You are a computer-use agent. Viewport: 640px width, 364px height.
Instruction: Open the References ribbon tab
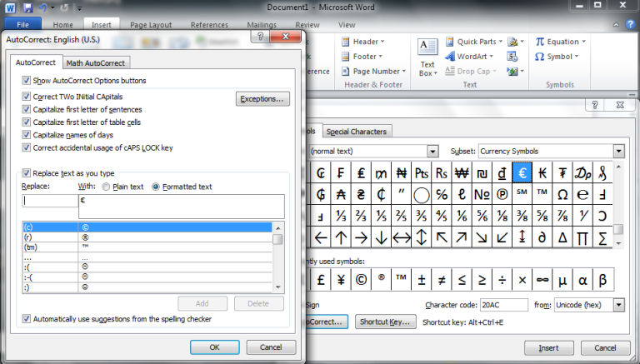209,25
